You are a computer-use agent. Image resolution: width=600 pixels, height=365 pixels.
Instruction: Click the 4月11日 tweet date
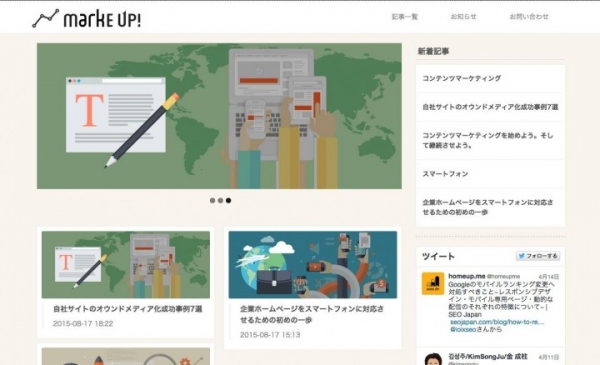point(548,357)
